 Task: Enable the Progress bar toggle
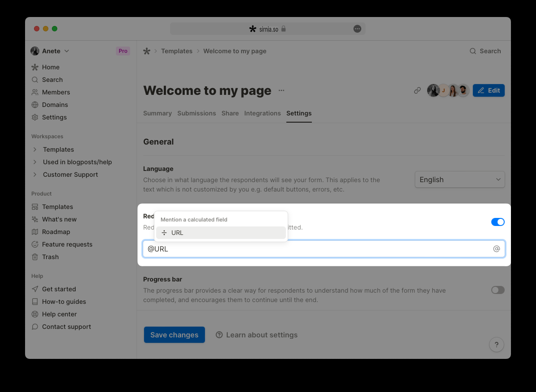498,290
